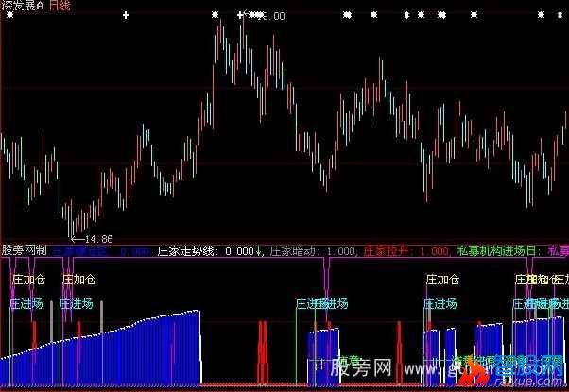The height and width of the screenshot is (392, 569).
Task: Open the leftmost plus-shaped marker in top row
Action: pos(126,15)
